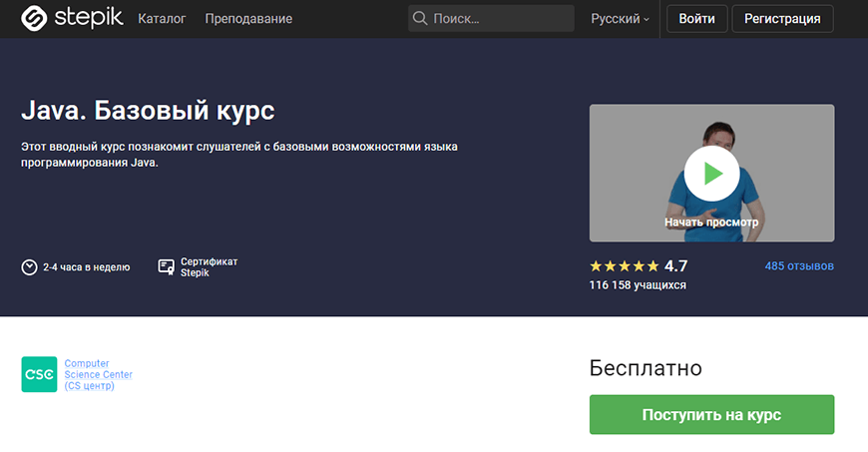The height and width of the screenshot is (452, 868).
Task: Click the certificate icon beside Сертификат Stepik
Action: [x=167, y=267]
